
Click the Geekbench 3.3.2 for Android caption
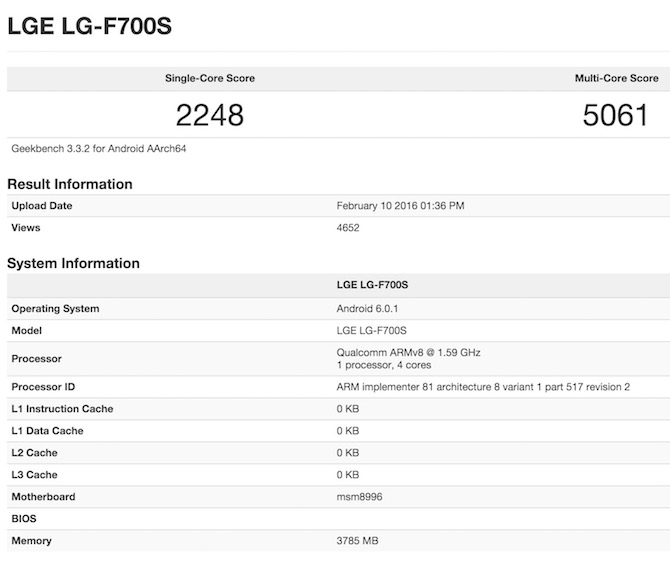tap(99, 149)
